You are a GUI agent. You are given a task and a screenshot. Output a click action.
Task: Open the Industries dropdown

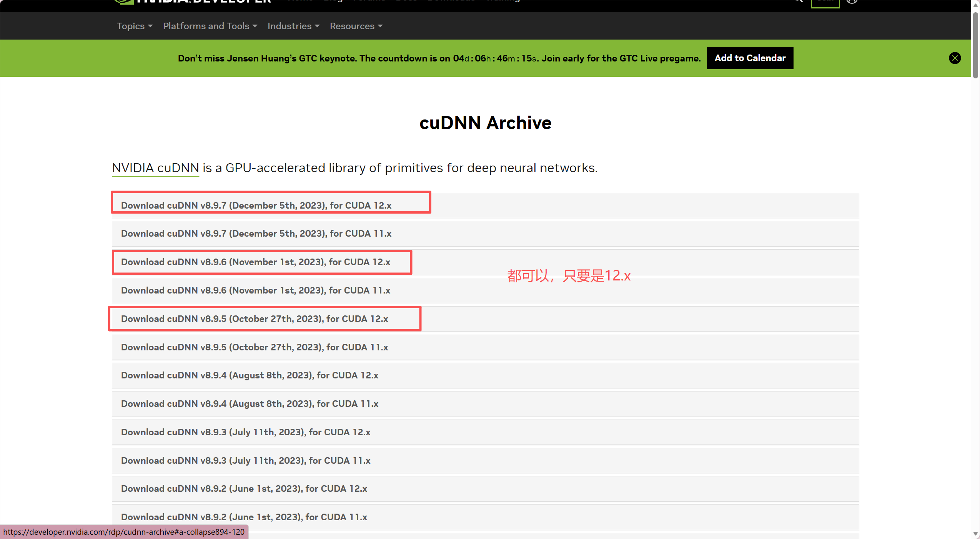tap(293, 26)
